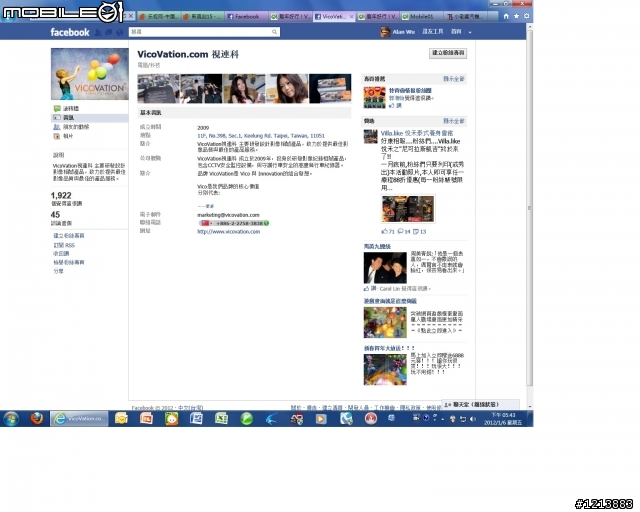The height and width of the screenshot is (512, 640).
Task: Open third photo in the photo strip
Action: 244,88
